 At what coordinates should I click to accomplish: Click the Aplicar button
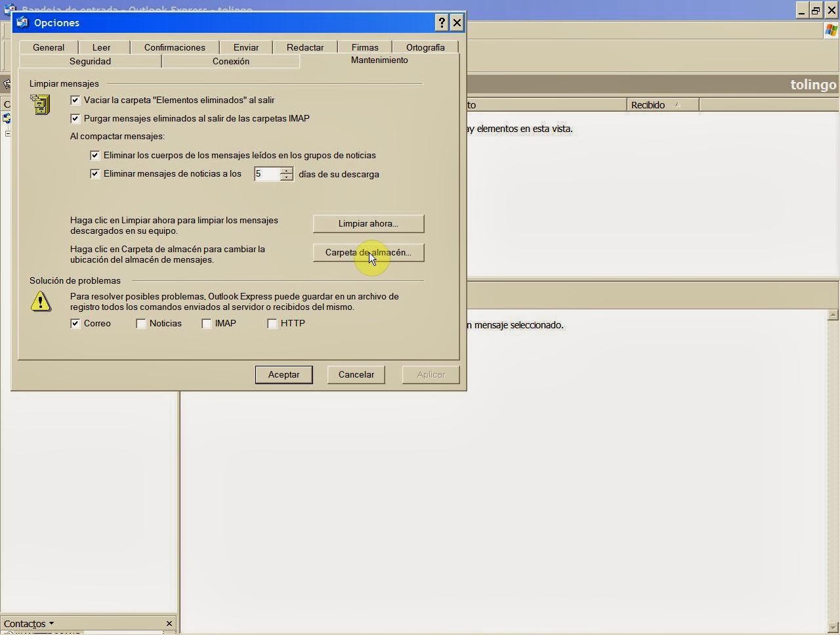click(431, 374)
